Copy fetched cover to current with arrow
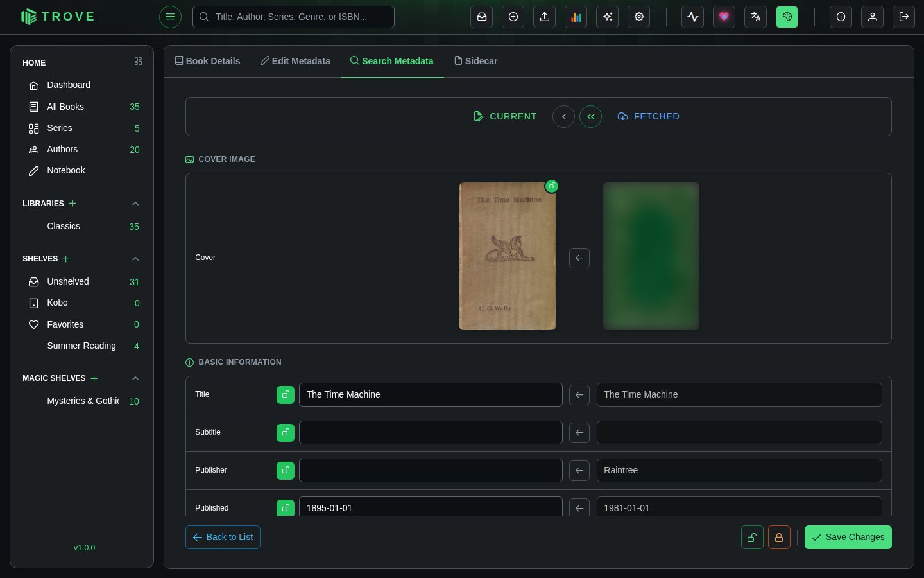 (579, 258)
